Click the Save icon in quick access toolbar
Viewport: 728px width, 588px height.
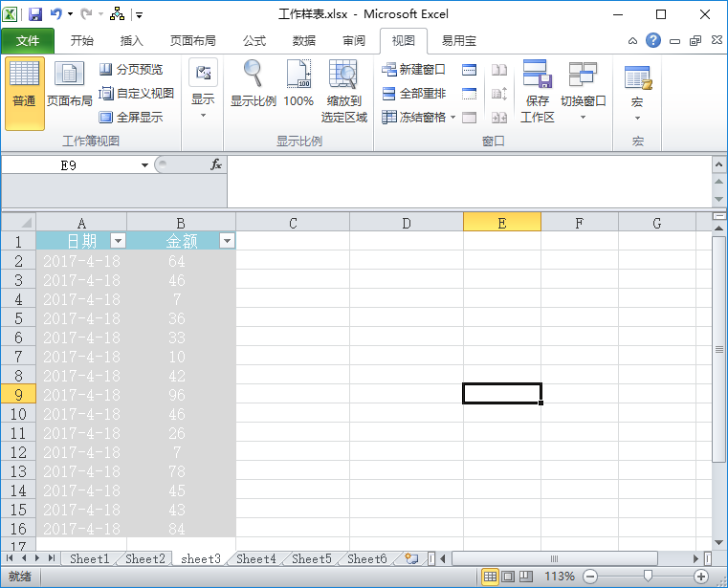click(35, 14)
